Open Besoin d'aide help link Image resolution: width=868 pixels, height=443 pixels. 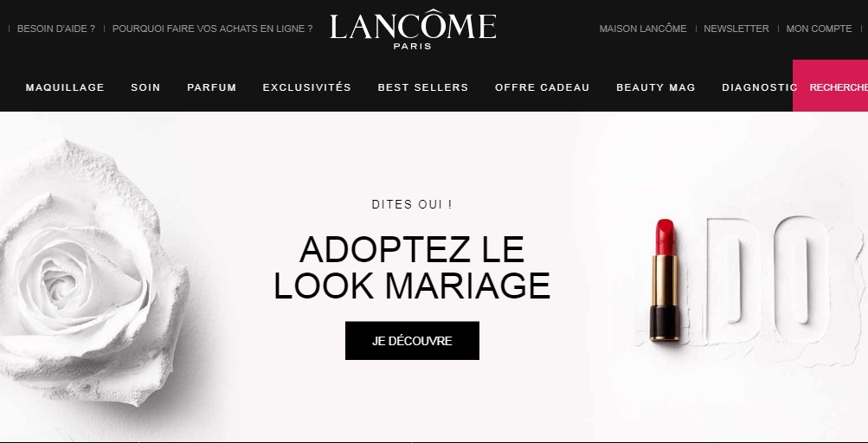[x=56, y=29]
